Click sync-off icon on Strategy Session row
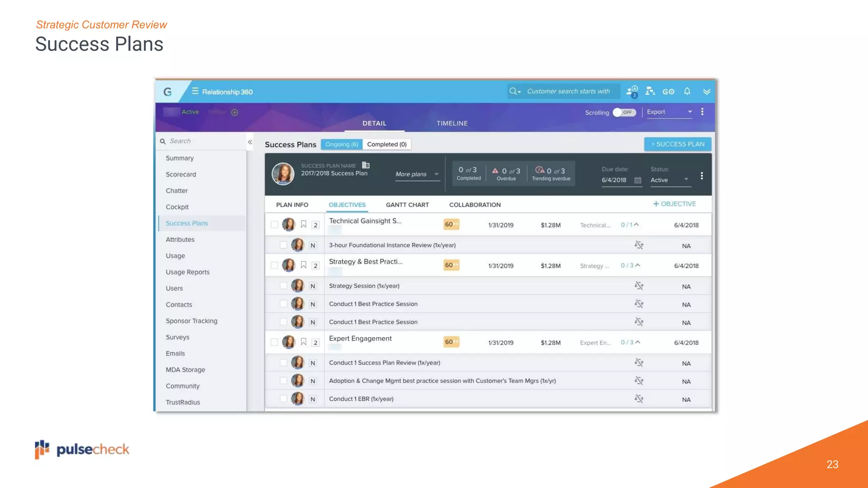The height and width of the screenshot is (488, 868). pyautogui.click(x=639, y=286)
